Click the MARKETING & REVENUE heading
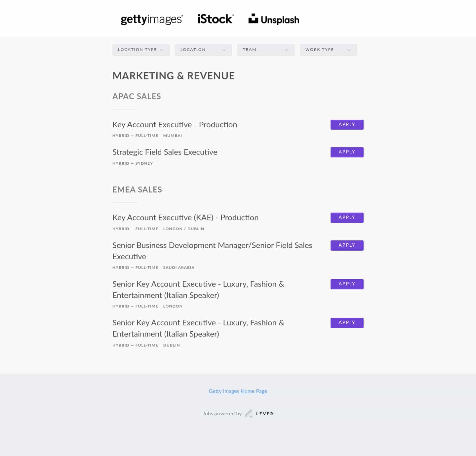Image resolution: width=476 pixels, height=456 pixels. click(173, 76)
